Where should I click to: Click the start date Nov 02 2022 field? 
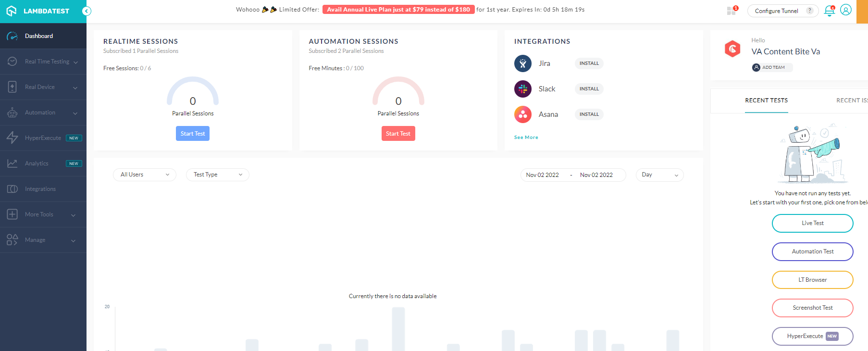pyautogui.click(x=543, y=175)
